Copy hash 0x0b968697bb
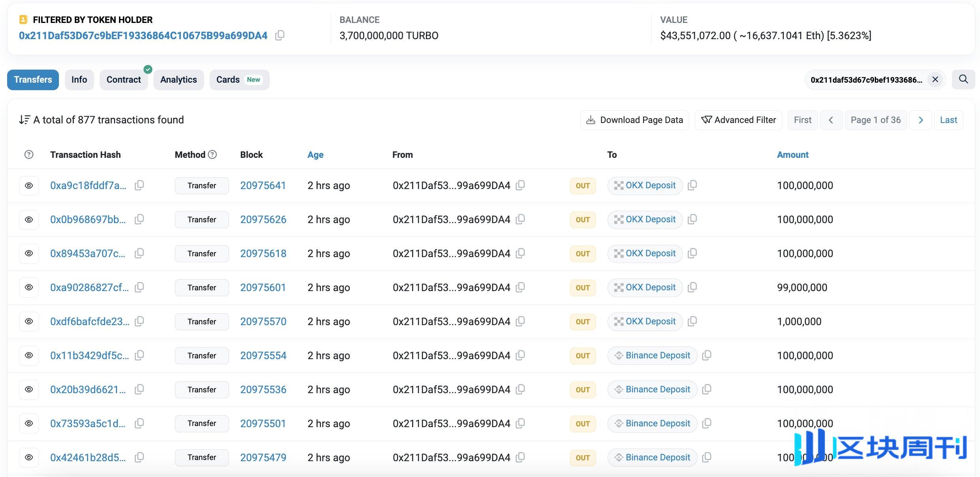 point(139,219)
